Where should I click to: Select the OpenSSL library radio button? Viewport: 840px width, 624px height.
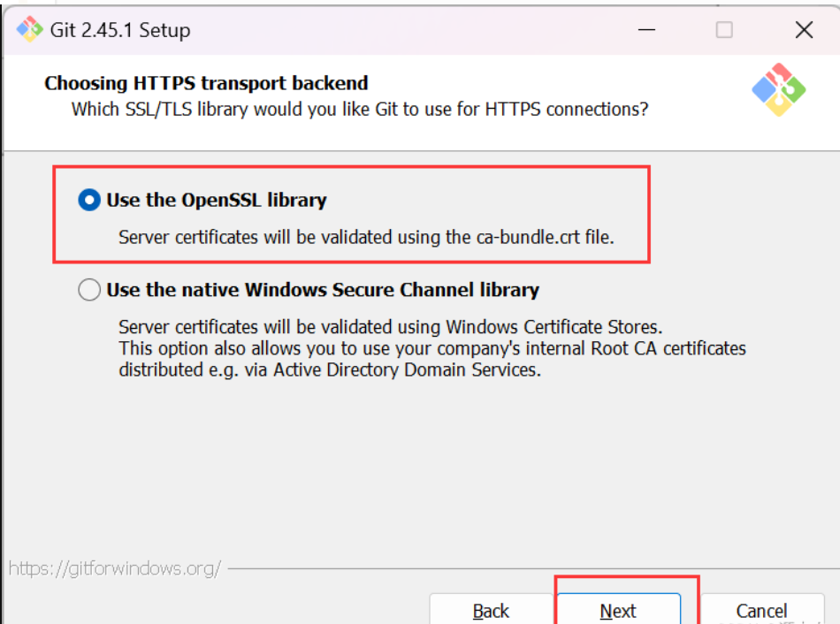[x=89, y=201]
